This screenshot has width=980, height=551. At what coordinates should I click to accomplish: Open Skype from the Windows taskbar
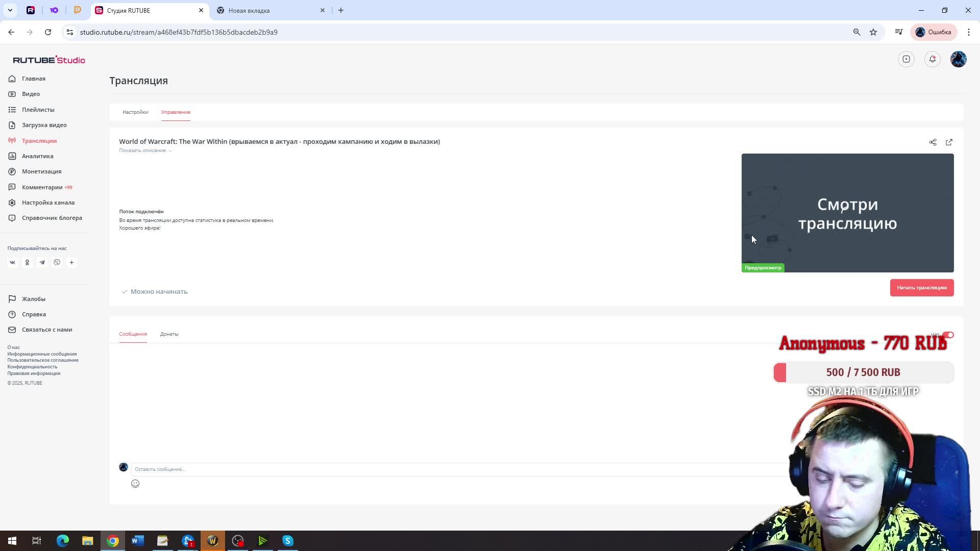click(288, 541)
